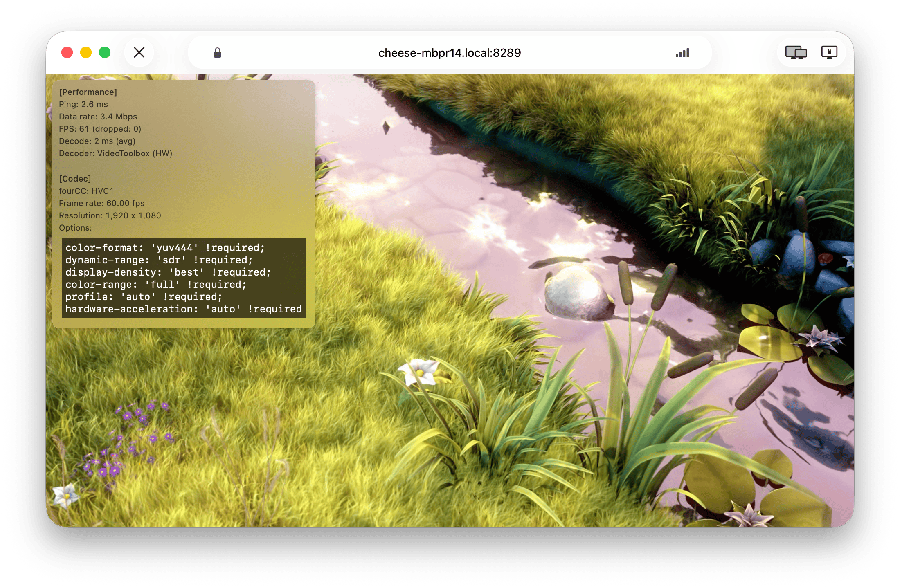Click the cheese-mbpr14.local:8289 address field
Image resolution: width=900 pixels, height=588 pixels.
click(449, 53)
